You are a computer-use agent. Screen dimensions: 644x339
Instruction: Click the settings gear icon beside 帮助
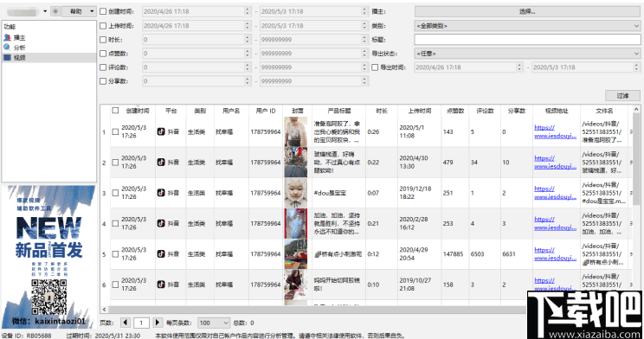point(55,11)
